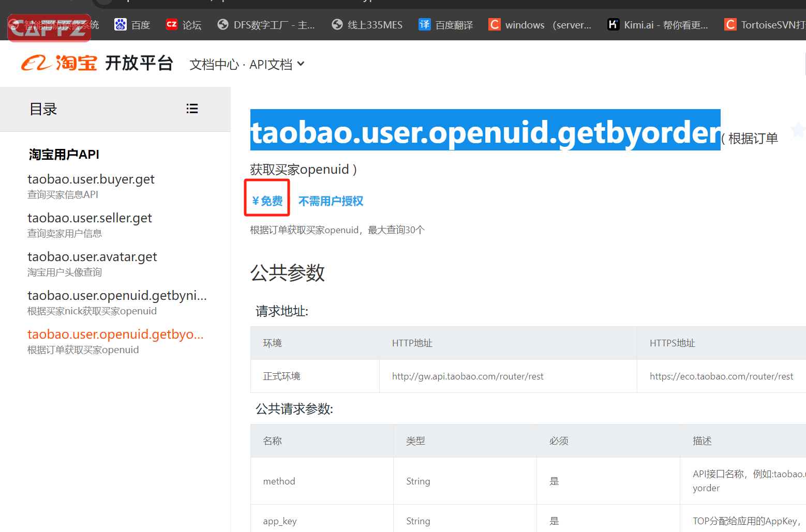Open the TortoiseSVN bookmark
The image size is (806, 532).
tap(765, 25)
